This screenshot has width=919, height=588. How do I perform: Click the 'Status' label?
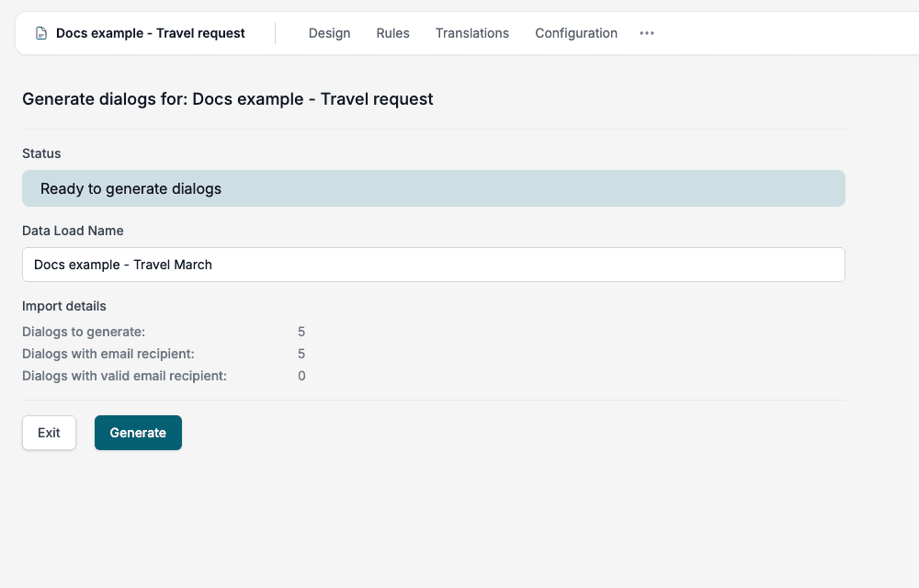41,153
